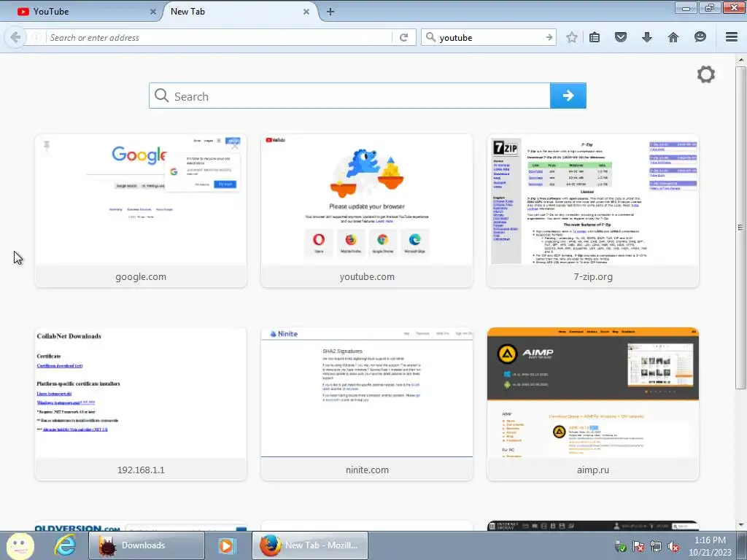Go to the Home page icon
This screenshot has width=747, height=560.
[673, 37]
